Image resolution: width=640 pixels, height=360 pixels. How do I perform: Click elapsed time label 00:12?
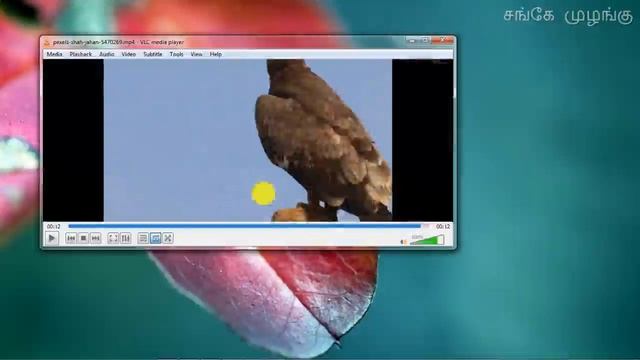(x=53, y=227)
